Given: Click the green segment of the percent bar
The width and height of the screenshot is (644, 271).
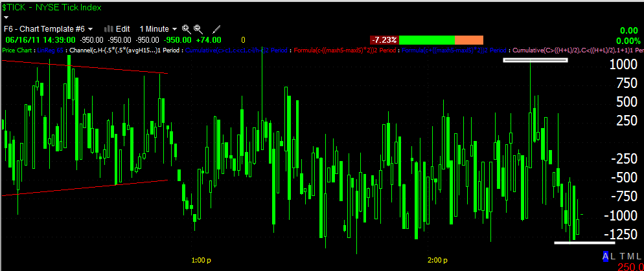Looking at the screenshot, I should point(427,40).
